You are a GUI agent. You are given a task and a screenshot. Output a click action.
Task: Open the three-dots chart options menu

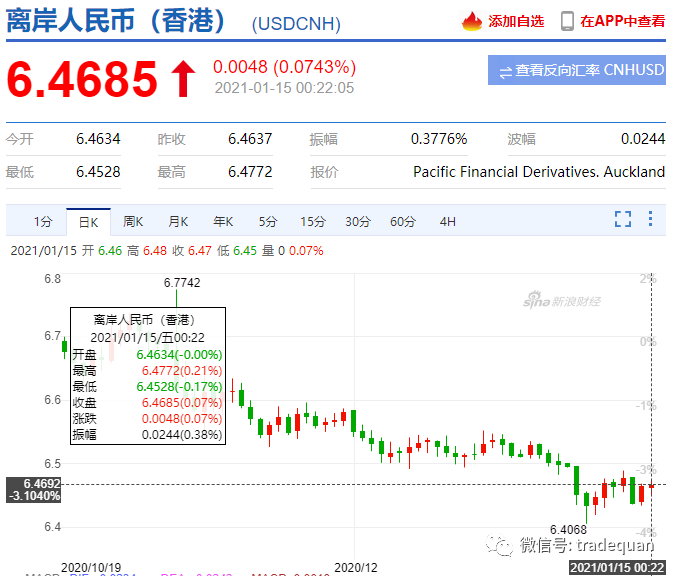pos(650,219)
